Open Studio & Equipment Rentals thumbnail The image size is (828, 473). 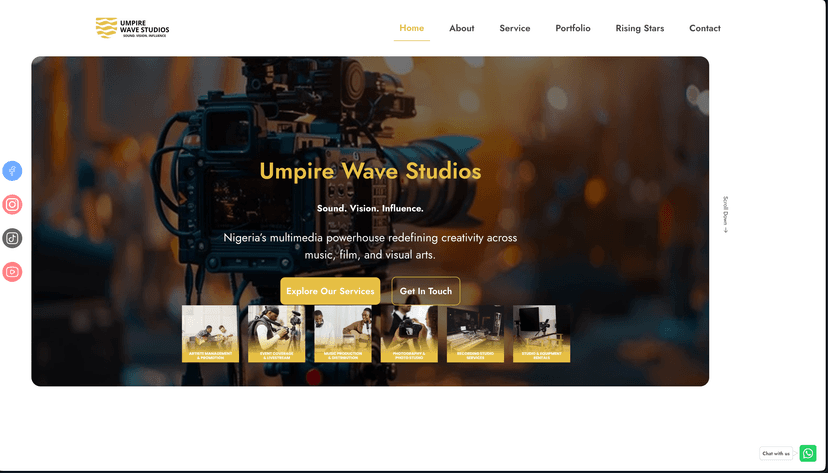pyautogui.click(x=541, y=334)
